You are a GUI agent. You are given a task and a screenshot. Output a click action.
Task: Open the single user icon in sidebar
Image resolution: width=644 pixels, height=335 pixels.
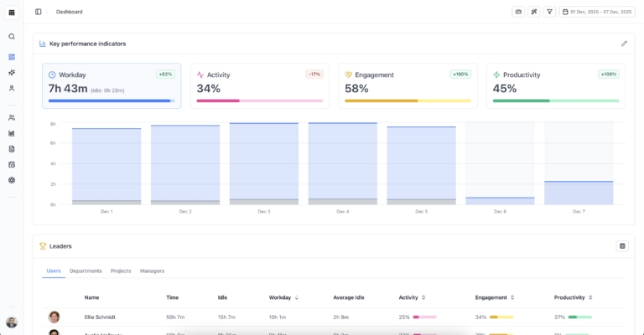coord(12,88)
